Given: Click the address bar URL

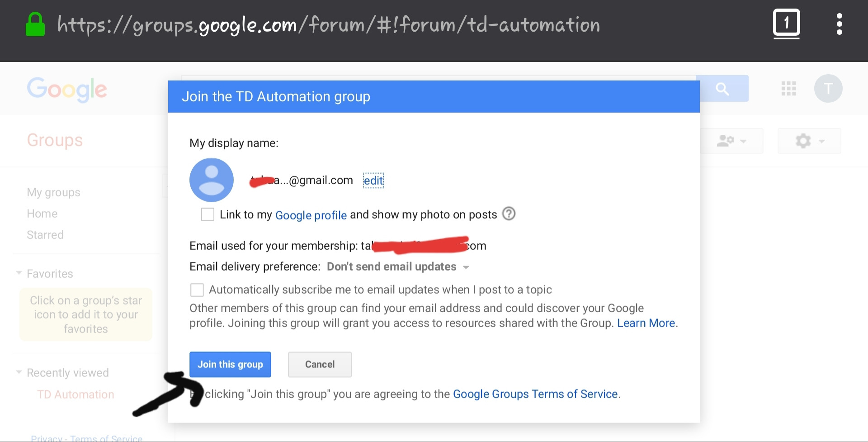Looking at the screenshot, I should (329, 25).
